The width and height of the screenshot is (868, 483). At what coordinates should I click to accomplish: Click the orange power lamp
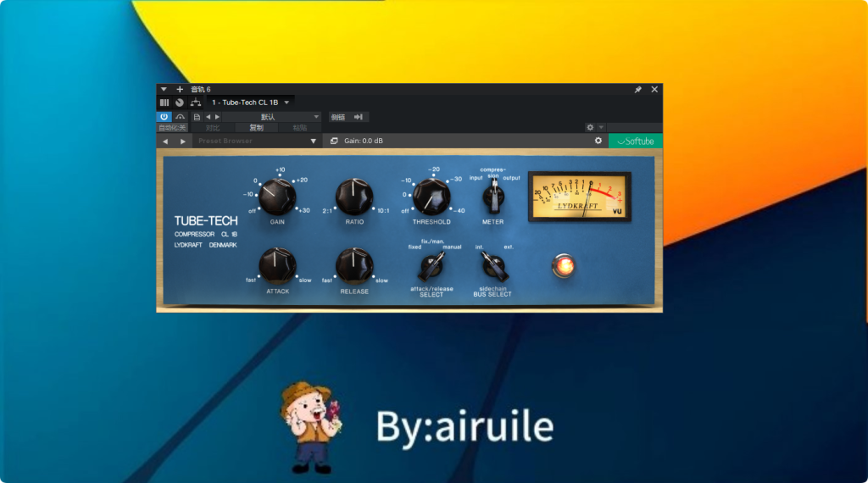coord(564,266)
